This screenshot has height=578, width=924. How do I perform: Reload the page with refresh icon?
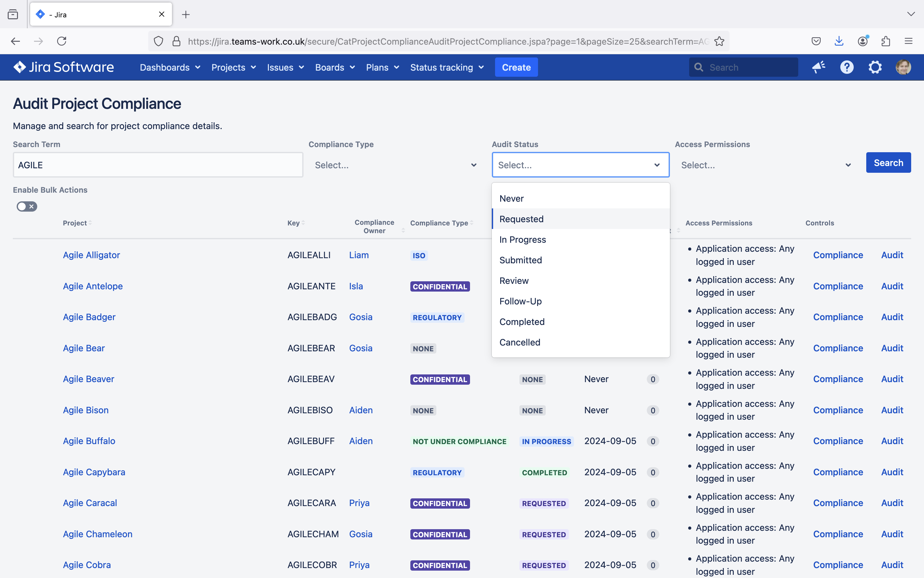(x=62, y=41)
